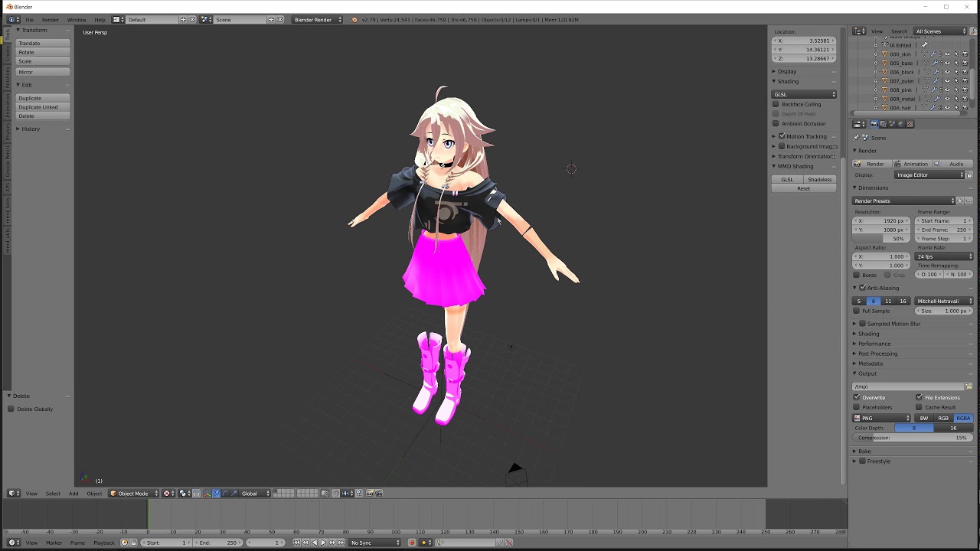The image size is (980, 551).
Task: Open Image Editor display dropdown
Action: pyautogui.click(x=929, y=175)
